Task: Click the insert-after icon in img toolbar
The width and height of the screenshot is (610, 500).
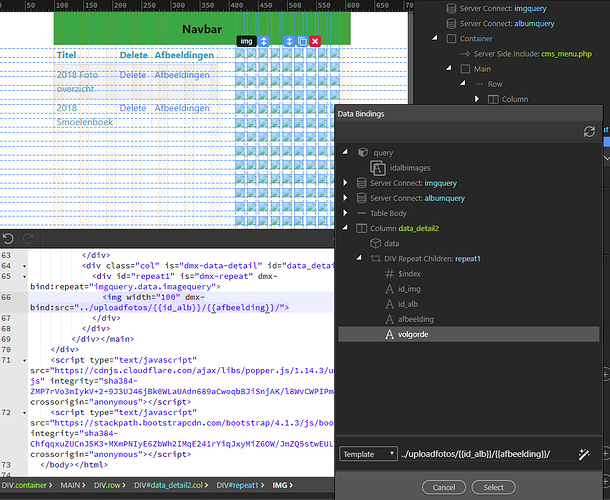Action: tap(289, 41)
